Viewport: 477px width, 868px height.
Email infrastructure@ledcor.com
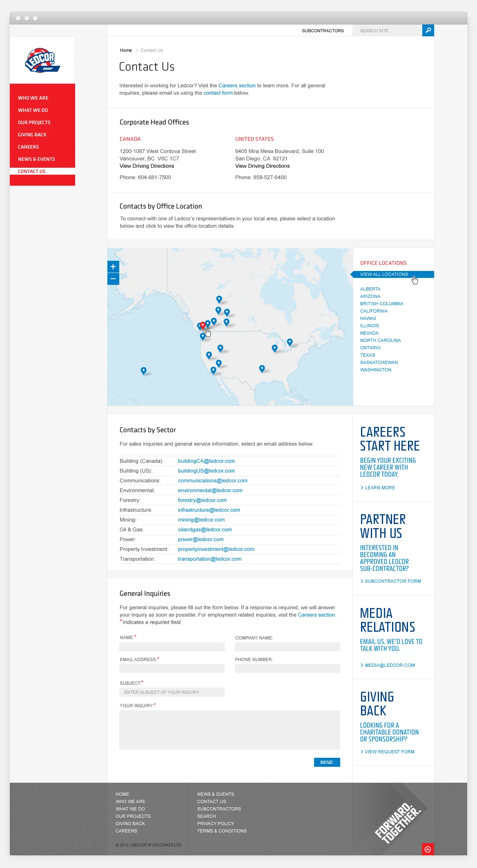(209, 510)
